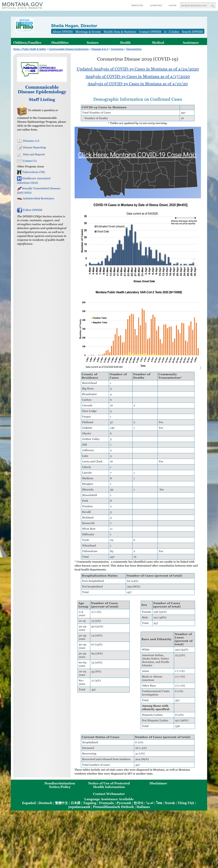Open the Children/Families navigation menu
Viewport: 218px width, 868px height.
pyautogui.click(x=27, y=42)
